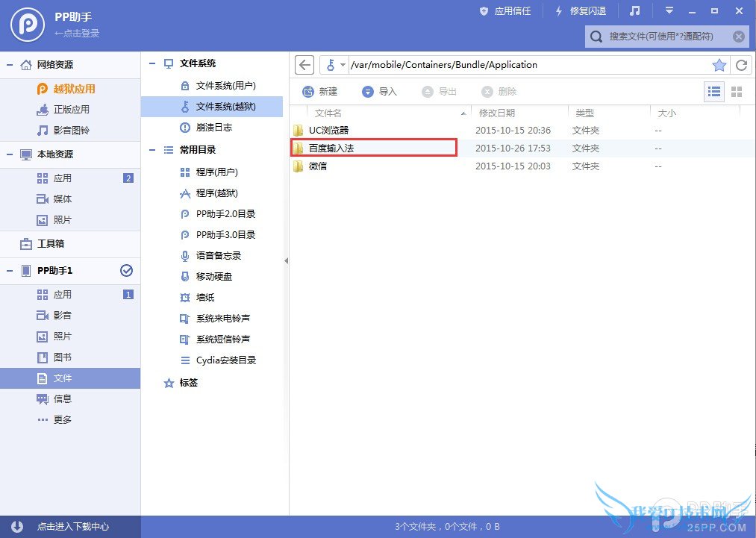Collapse the side panel with splitter arrow
The height and width of the screenshot is (538, 756).
point(286,261)
